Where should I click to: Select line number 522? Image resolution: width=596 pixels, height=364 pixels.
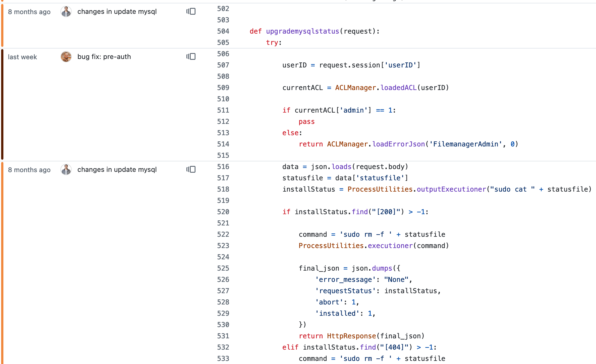coord(223,234)
